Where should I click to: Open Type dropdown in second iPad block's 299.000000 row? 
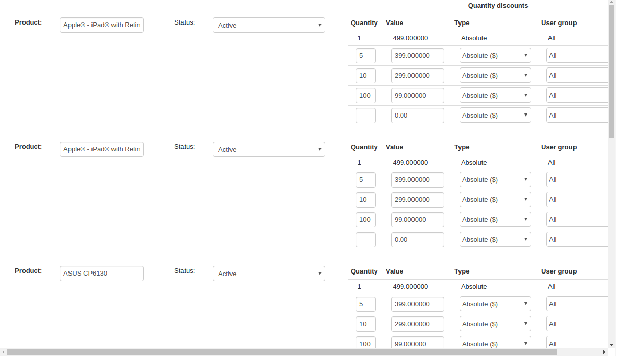coord(495,199)
